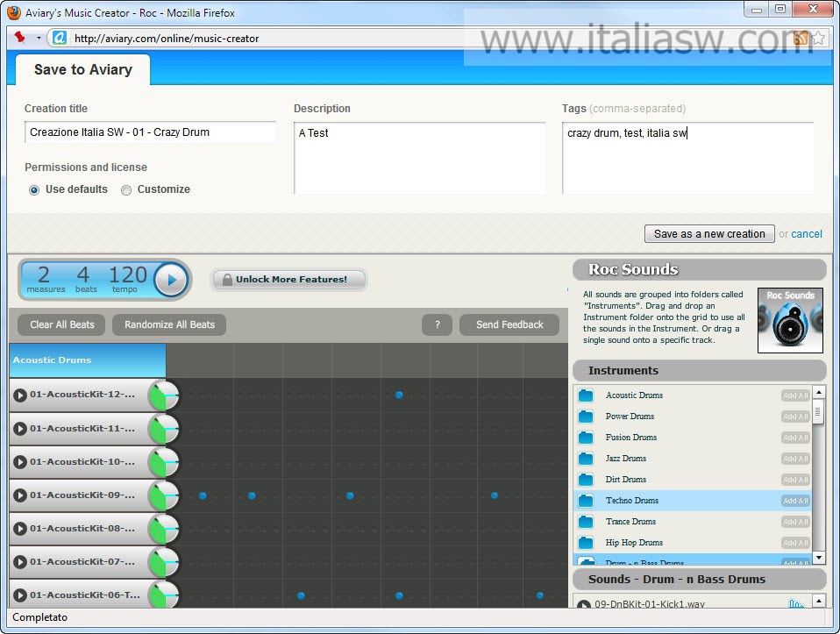Select the Acoustic Drums track header

(88, 360)
